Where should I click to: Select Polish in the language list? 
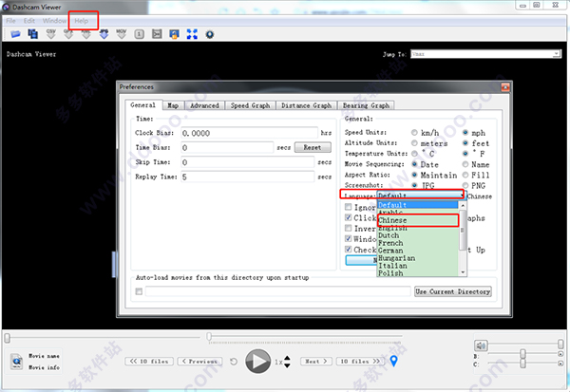click(x=417, y=273)
